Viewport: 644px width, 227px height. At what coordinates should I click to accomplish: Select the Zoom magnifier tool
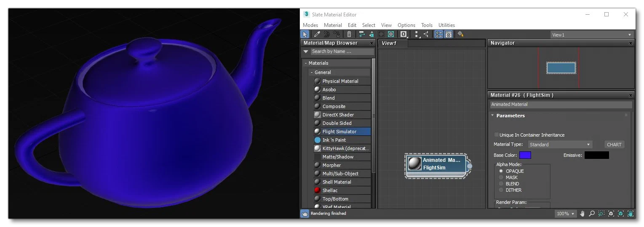click(592, 214)
